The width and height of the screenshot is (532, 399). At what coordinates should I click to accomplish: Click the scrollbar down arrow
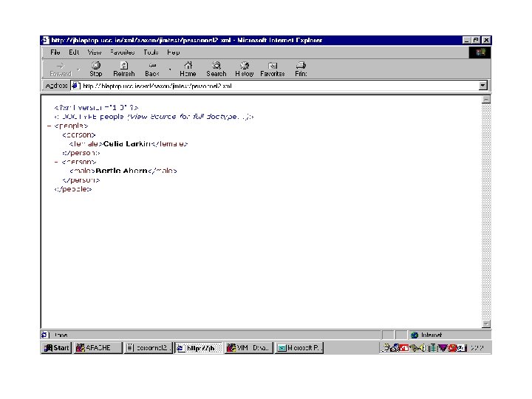coord(486,324)
